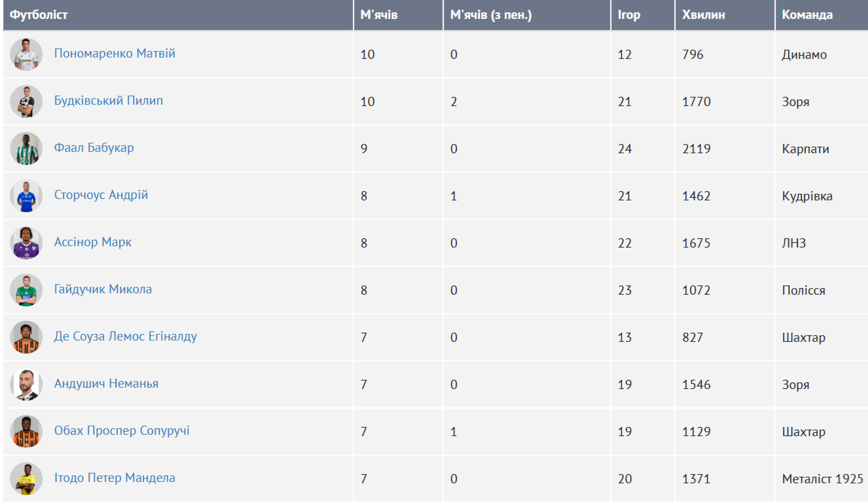Image resolution: width=868 pixels, height=503 pixels.
Task: Click the Хвилин column header
Action: coord(704,15)
